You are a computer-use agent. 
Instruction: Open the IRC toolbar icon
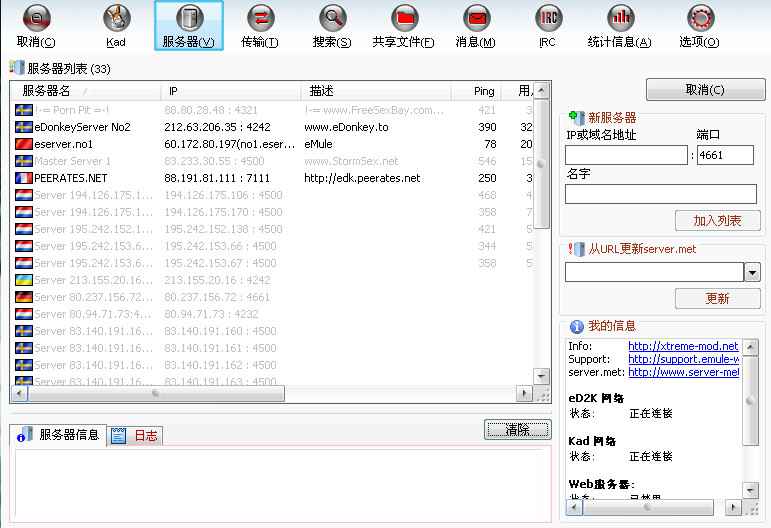547,19
